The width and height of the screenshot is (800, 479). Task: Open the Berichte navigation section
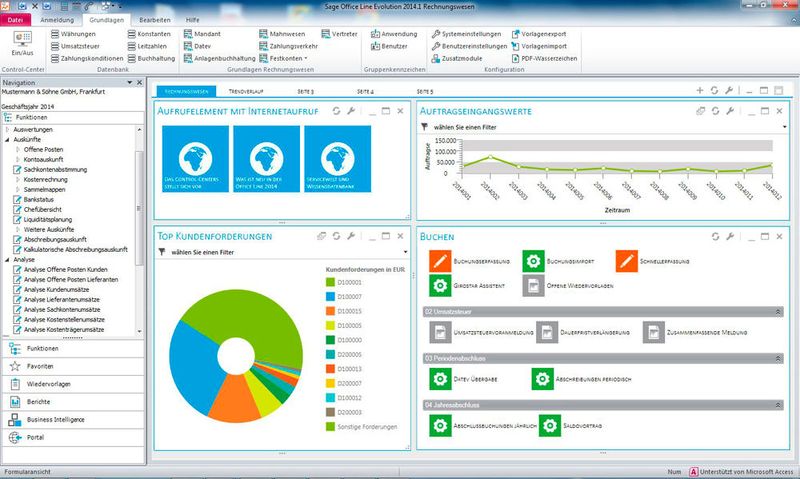73,402
